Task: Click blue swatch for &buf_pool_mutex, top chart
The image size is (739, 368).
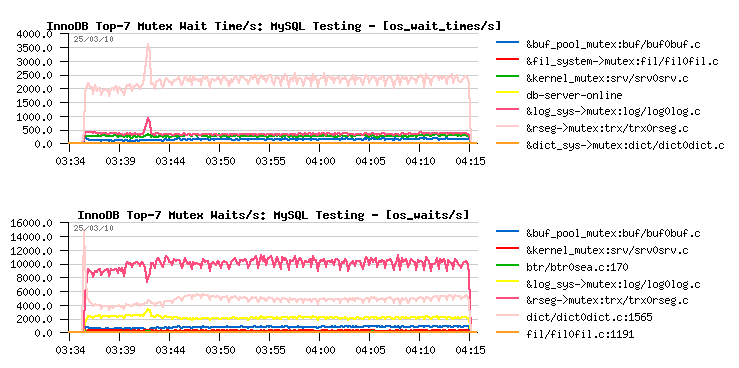Action: 507,42
